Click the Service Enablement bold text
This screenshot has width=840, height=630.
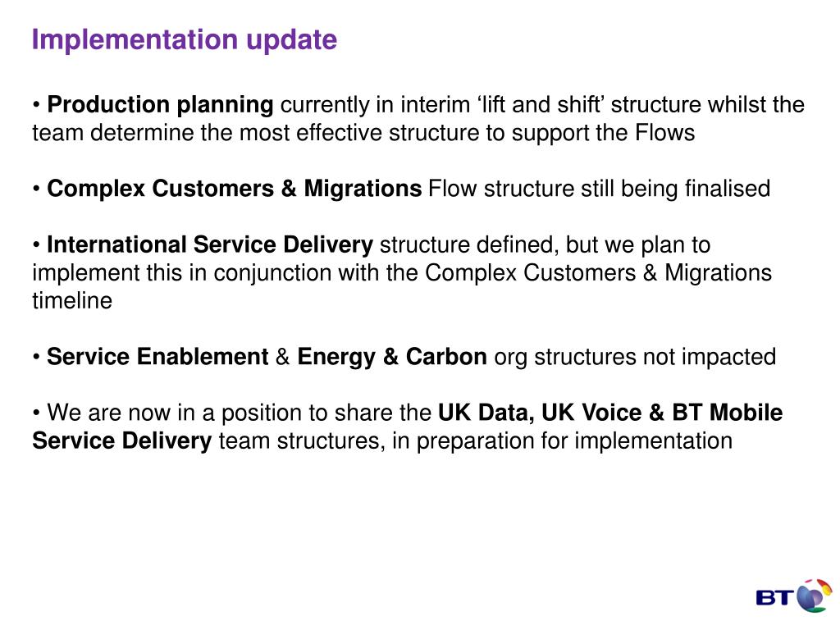pyautogui.click(x=157, y=357)
